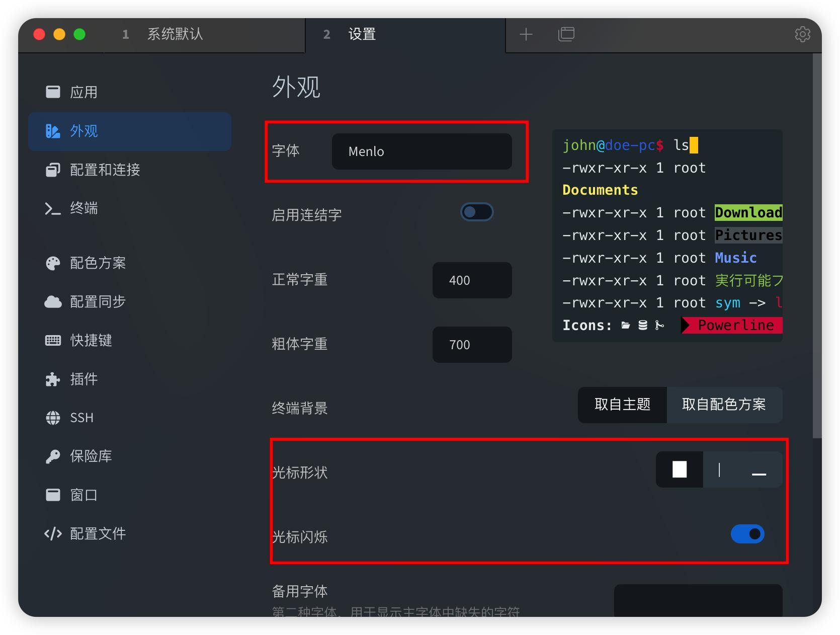Image resolution: width=840 pixels, height=635 pixels.
Task: Click the 字体 Menlo font field
Action: point(422,151)
